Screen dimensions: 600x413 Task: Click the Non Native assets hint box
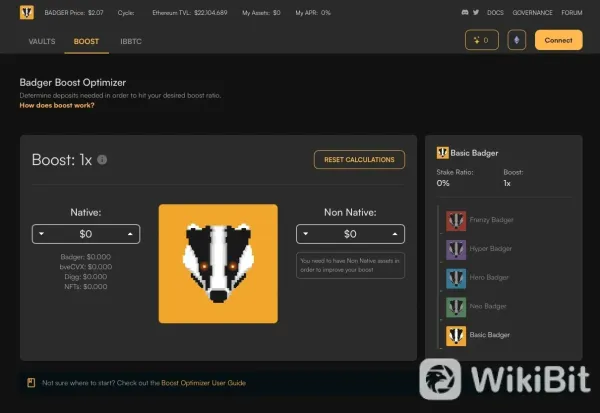350,265
